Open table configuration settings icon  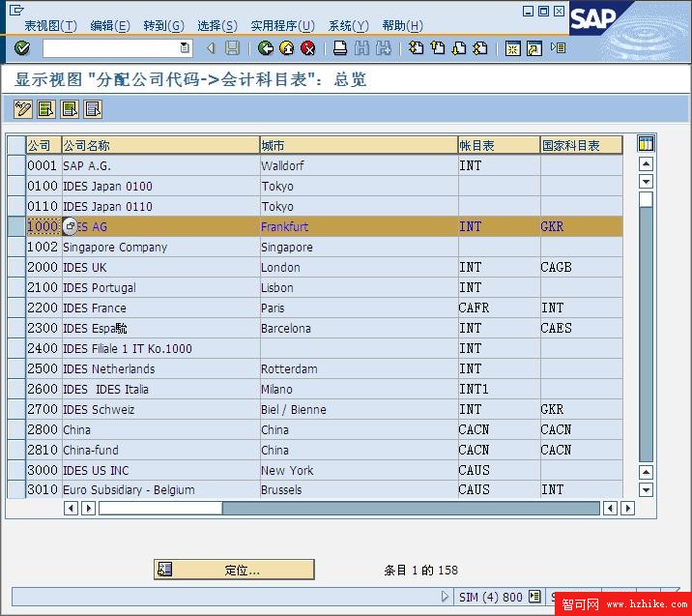(x=646, y=144)
